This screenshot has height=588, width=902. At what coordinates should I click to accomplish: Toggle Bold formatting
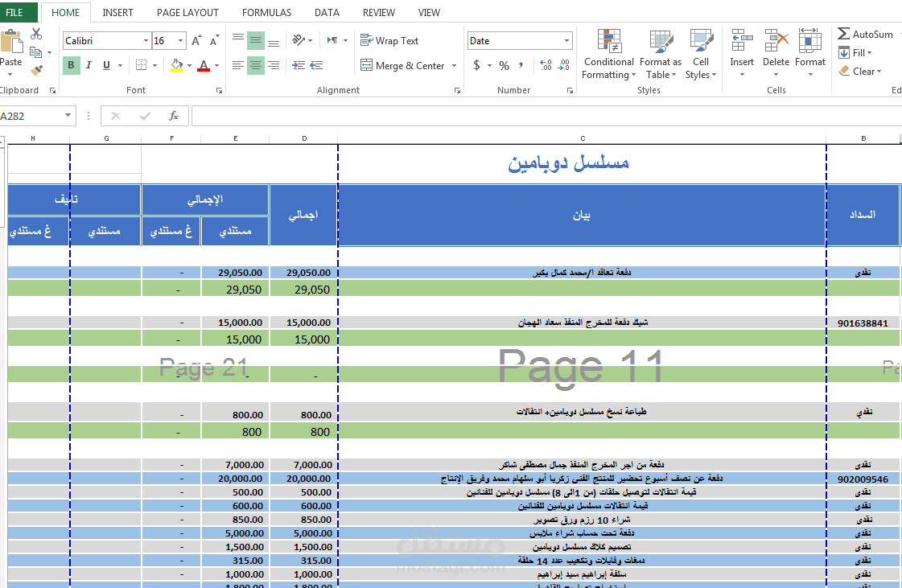71,65
